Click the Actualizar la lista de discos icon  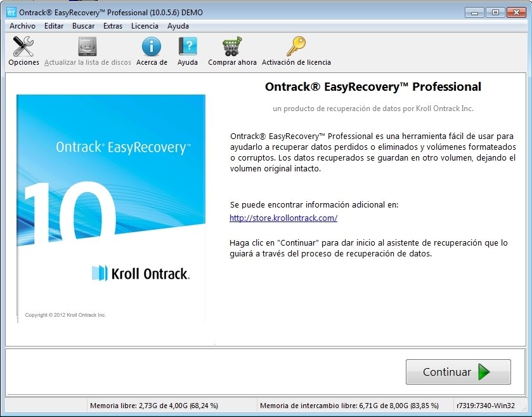(88, 46)
